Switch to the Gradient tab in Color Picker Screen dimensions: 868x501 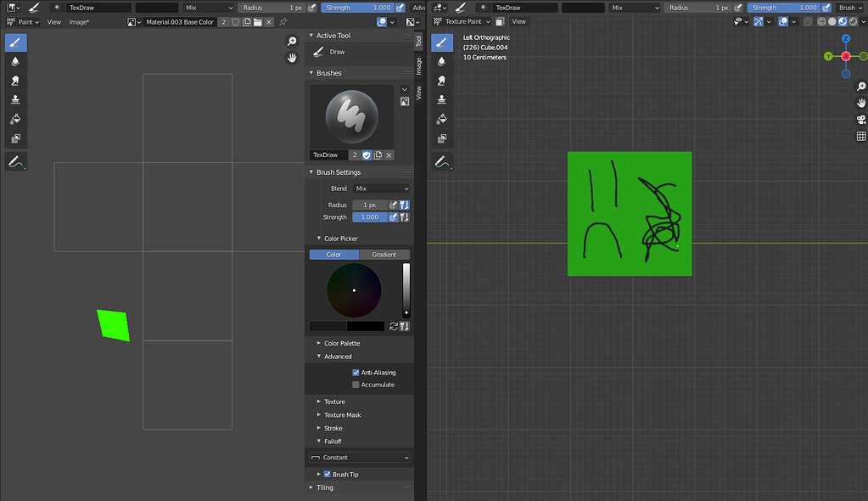[x=384, y=254]
